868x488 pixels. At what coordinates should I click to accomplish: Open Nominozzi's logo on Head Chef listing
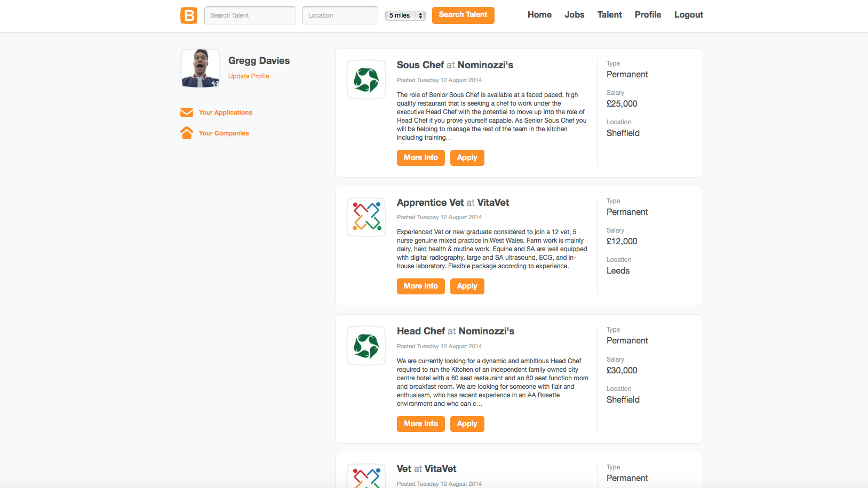[367, 346]
